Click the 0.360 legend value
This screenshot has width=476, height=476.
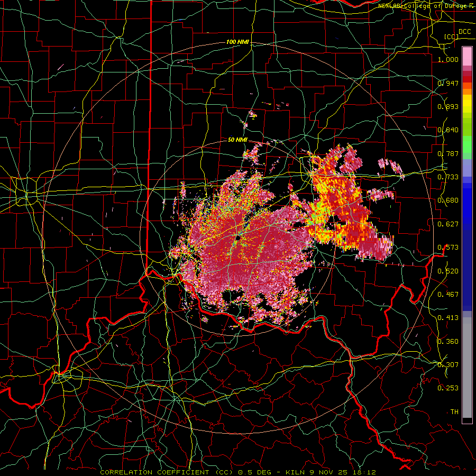[x=448, y=341]
